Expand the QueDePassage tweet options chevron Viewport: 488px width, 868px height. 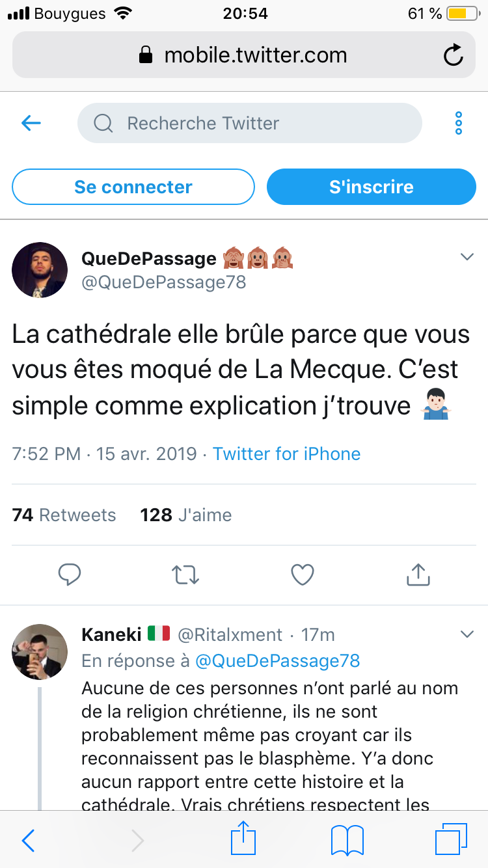tap(467, 258)
